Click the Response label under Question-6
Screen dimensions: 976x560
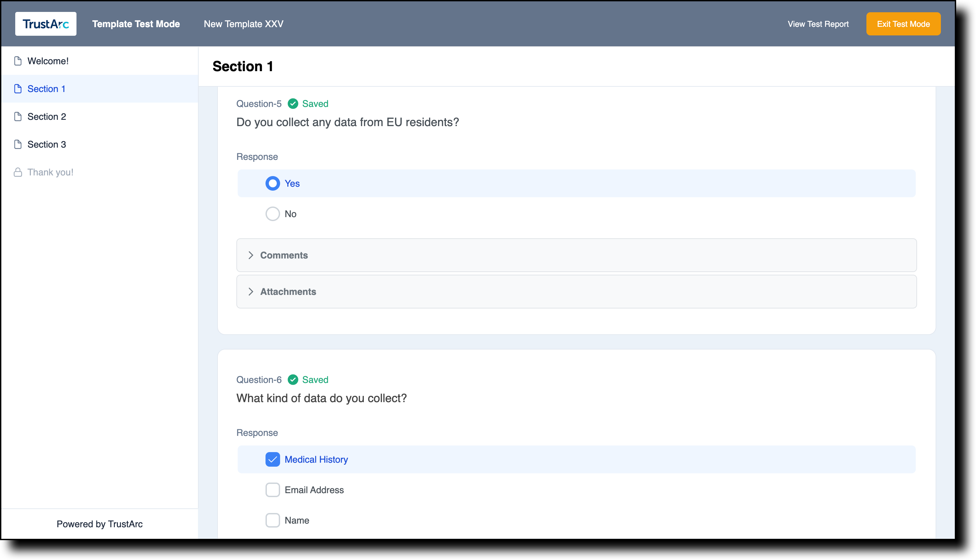coord(257,433)
